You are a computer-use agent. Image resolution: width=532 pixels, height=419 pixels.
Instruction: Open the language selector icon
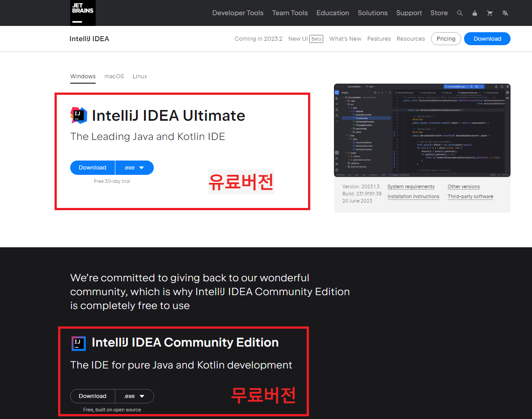point(505,13)
